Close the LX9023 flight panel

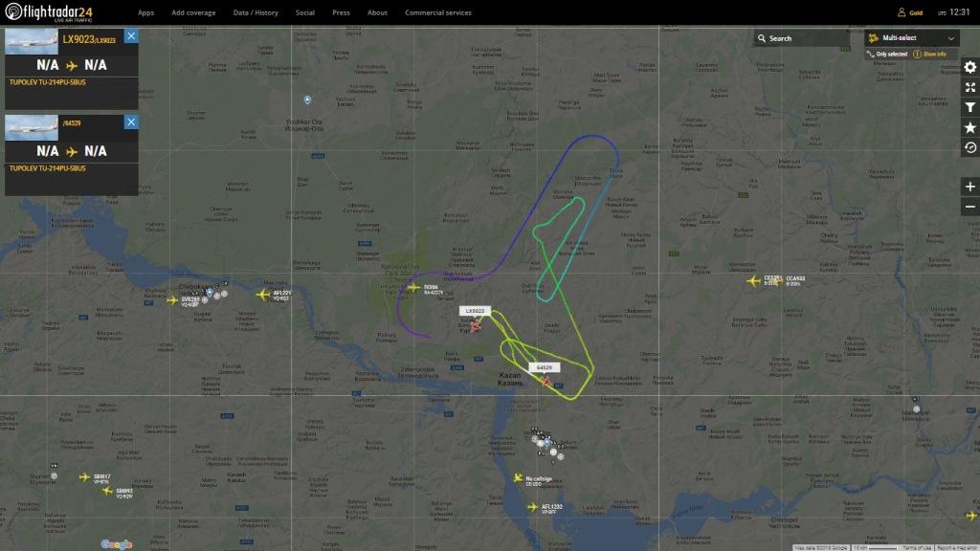click(x=130, y=36)
